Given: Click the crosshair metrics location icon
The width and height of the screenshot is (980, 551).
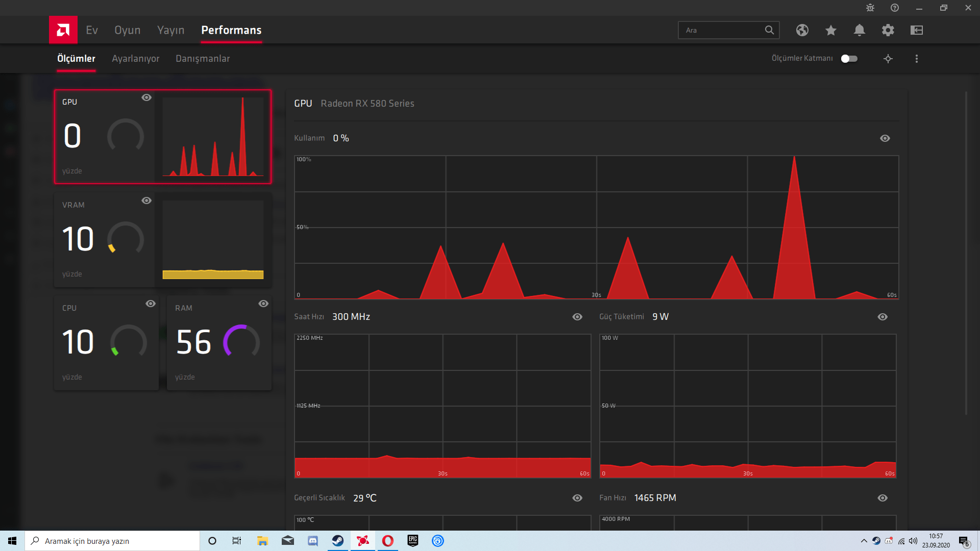Looking at the screenshot, I should pyautogui.click(x=888, y=59).
